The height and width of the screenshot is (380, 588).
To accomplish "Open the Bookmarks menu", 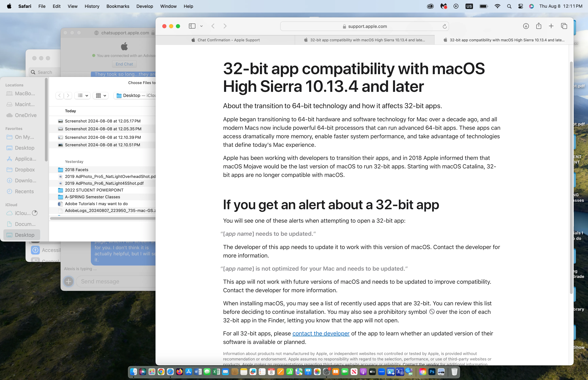I will [118, 6].
